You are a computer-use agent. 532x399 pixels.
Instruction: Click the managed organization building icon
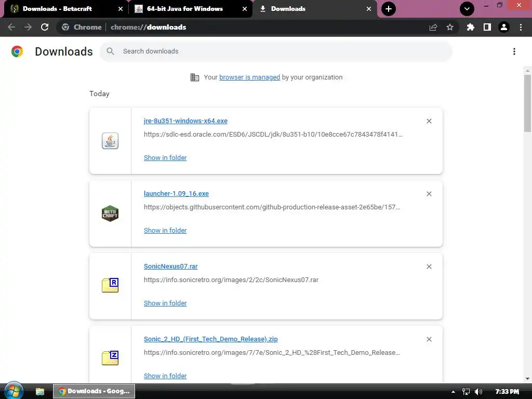(x=195, y=77)
